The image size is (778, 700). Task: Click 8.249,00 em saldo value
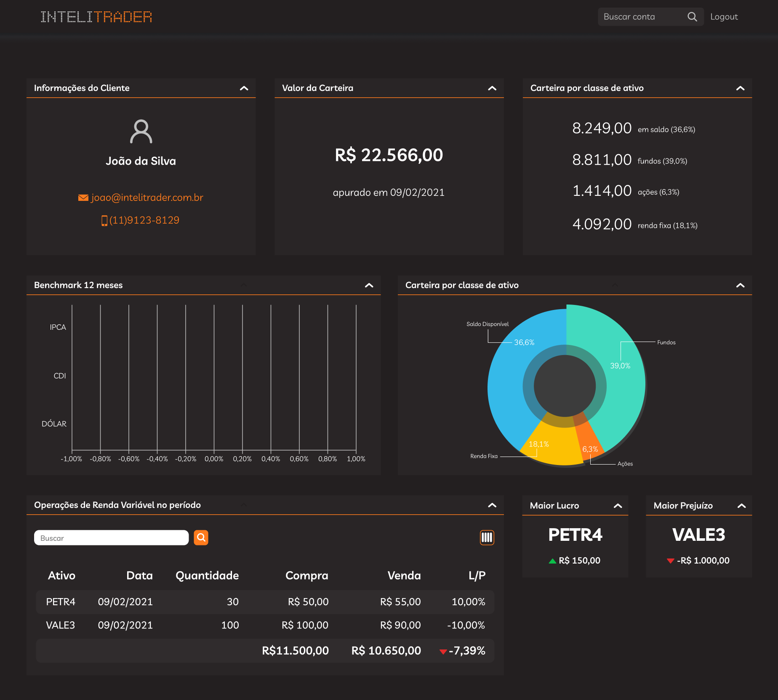tap(602, 128)
